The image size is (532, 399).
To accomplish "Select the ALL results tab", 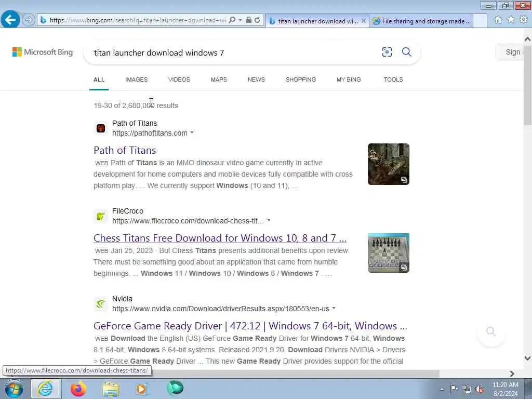I will click(99, 79).
